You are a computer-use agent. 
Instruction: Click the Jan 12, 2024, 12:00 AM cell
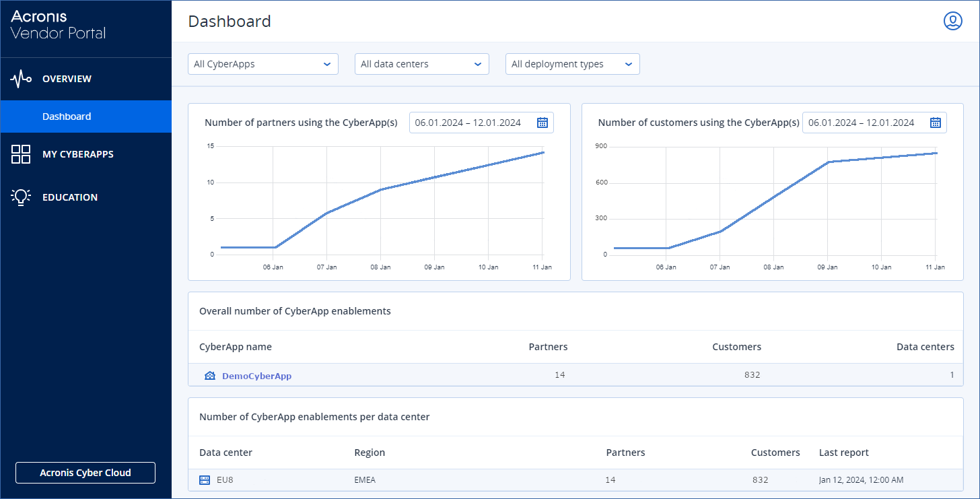861,480
